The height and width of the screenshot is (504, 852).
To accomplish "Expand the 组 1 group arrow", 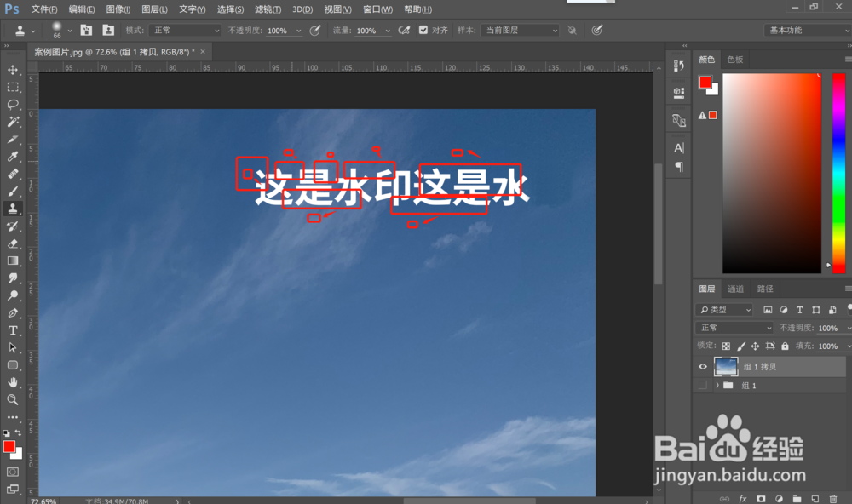I will pyautogui.click(x=716, y=385).
